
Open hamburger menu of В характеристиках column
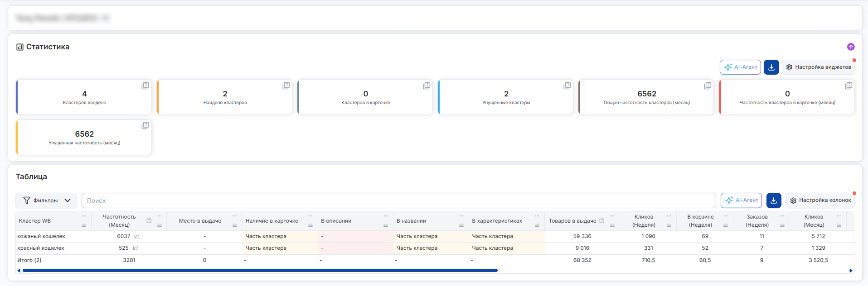(537, 225)
